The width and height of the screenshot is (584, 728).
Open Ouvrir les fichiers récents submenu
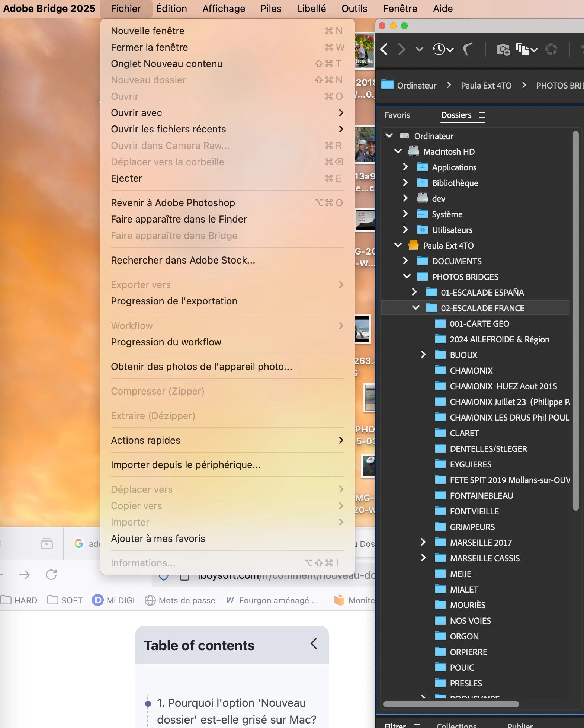click(227, 129)
